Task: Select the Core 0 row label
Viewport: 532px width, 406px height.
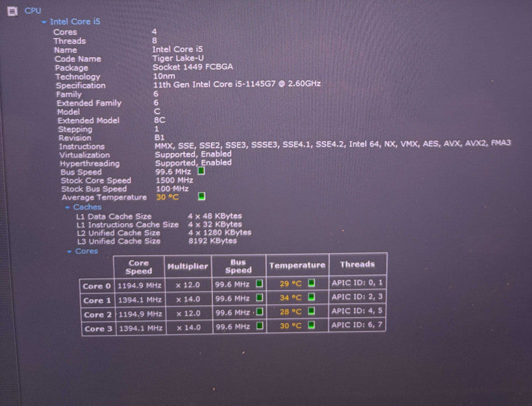Action: coord(97,286)
